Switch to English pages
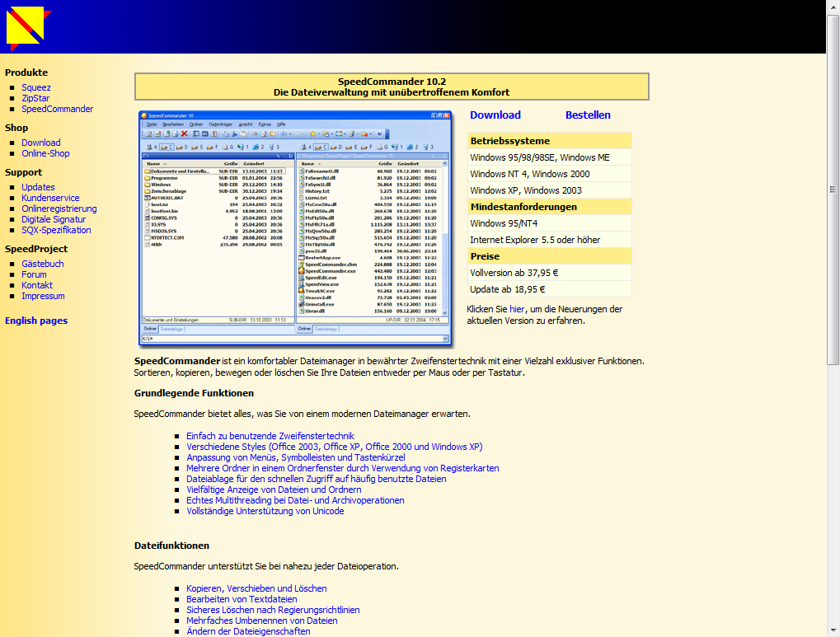840x637 pixels. (36, 321)
